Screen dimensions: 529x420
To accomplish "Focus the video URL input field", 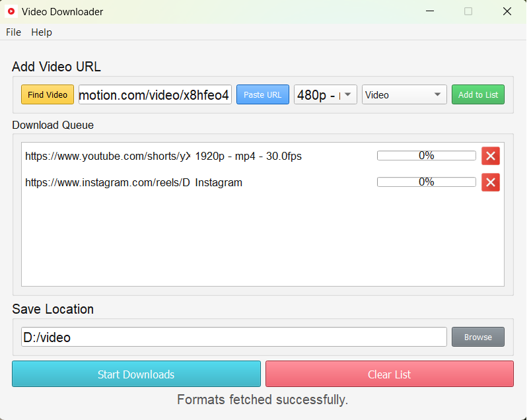I will tap(155, 94).
